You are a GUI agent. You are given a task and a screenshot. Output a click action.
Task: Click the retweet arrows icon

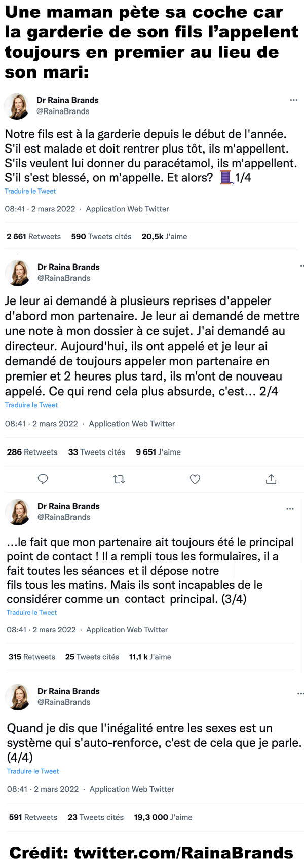119,479
